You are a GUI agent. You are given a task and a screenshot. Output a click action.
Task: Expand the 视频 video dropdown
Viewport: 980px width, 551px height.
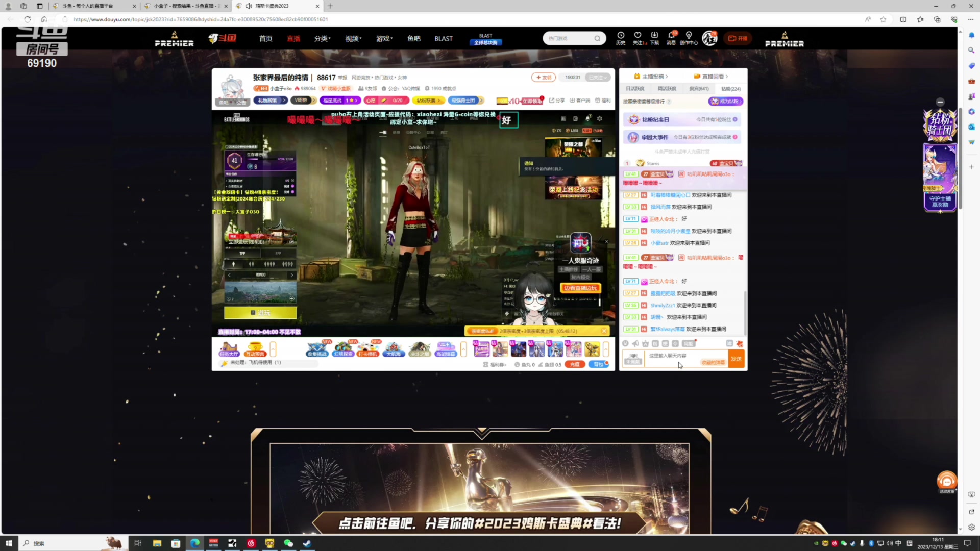point(353,39)
